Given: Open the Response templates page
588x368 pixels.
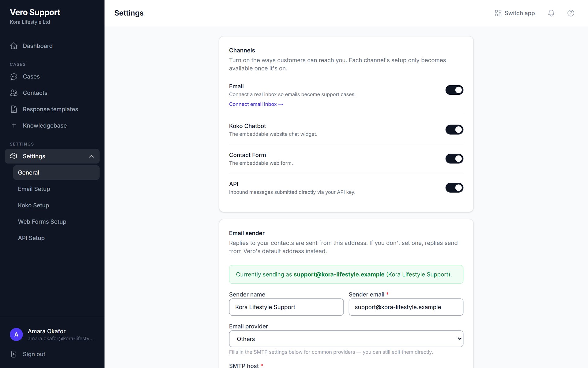Looking at the screenshot, I should tap(52, 109).
